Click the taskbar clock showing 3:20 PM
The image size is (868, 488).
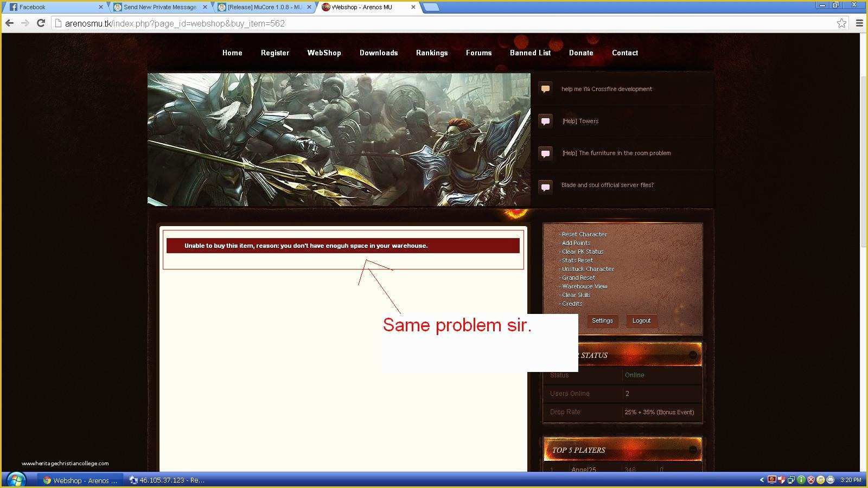click(x=850, y=480)
